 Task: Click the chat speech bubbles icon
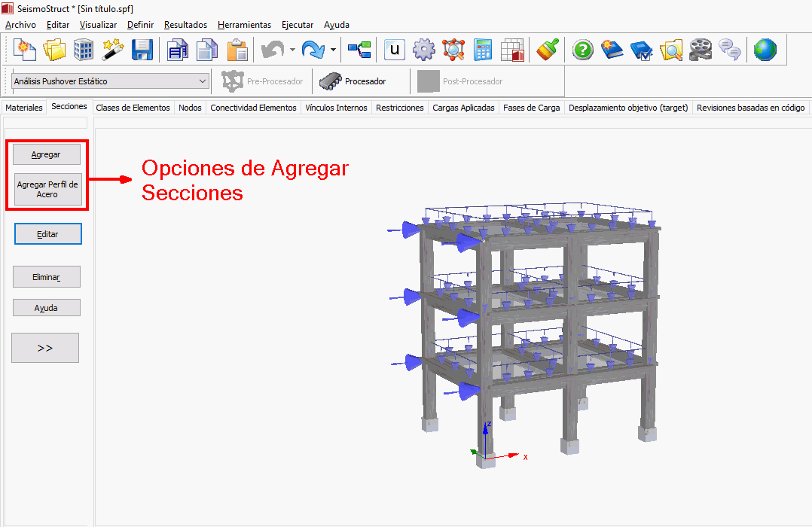(x=730, y=50)
